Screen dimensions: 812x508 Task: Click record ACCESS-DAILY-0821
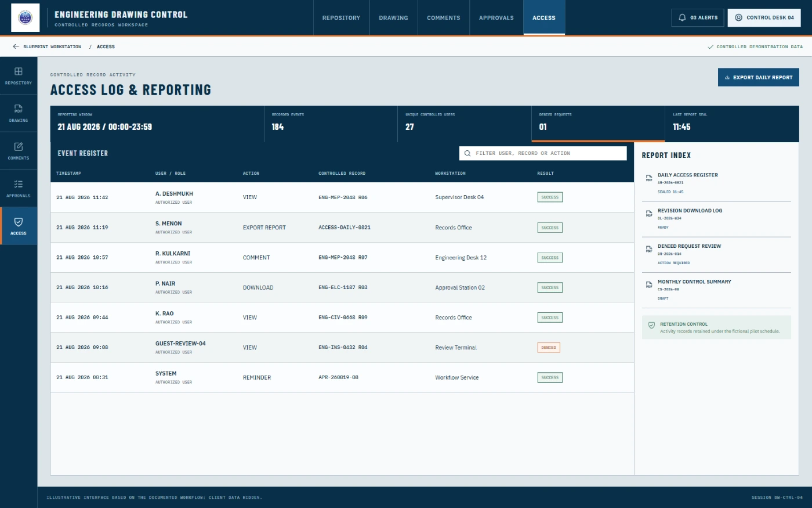(x=345, y=228)
